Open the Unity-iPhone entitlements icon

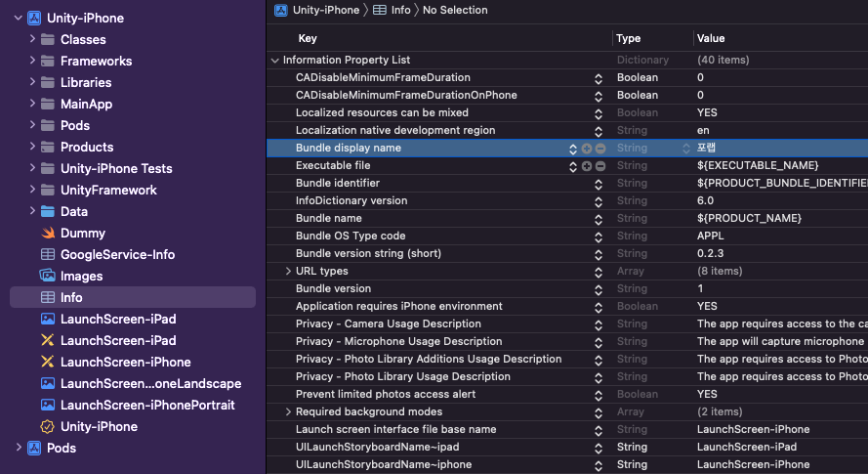[48, 427]
